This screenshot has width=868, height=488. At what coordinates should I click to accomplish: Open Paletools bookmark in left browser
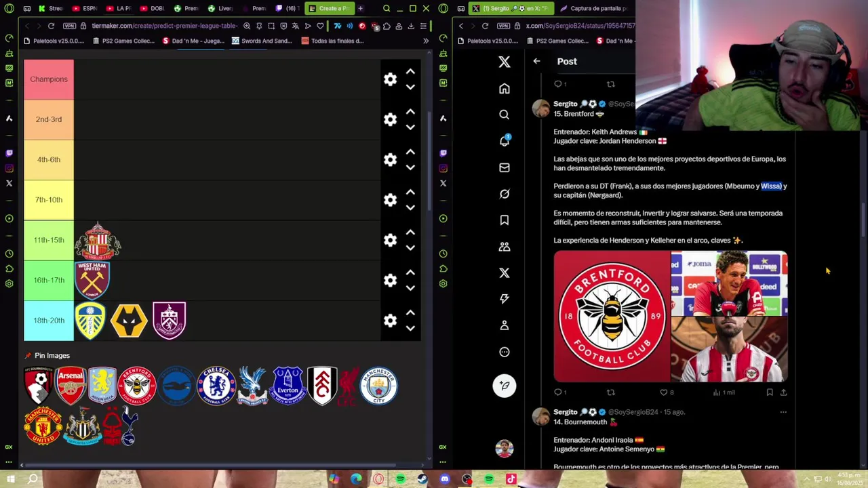(x=54, y=41)
